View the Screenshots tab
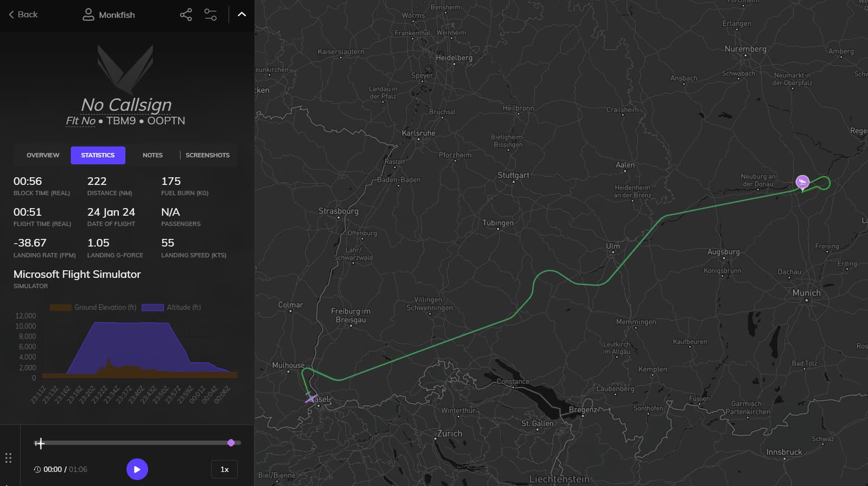The image size is (868, 486). point(208,155)
